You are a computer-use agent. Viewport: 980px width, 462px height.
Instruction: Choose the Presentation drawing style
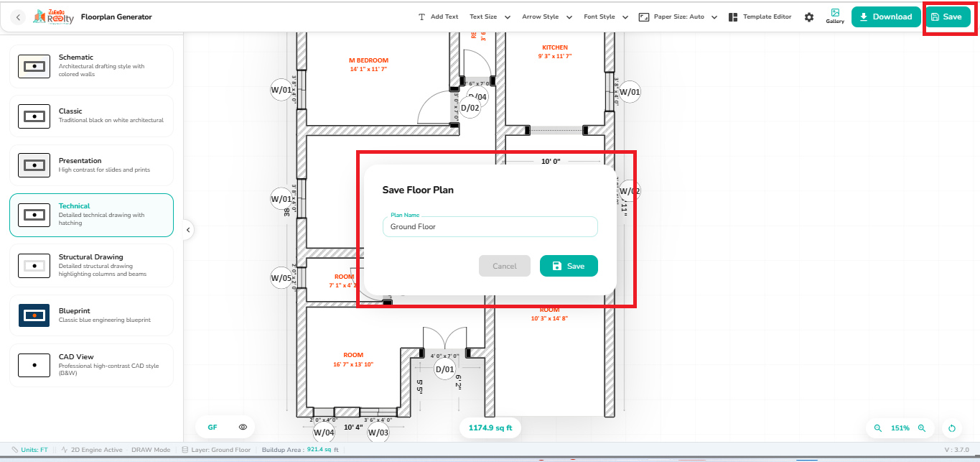[91, 165]
